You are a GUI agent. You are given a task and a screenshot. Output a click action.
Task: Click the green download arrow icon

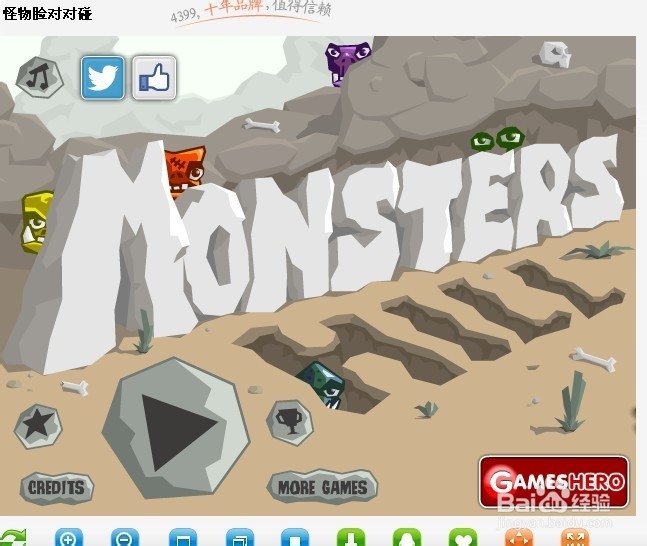[351, 538]
